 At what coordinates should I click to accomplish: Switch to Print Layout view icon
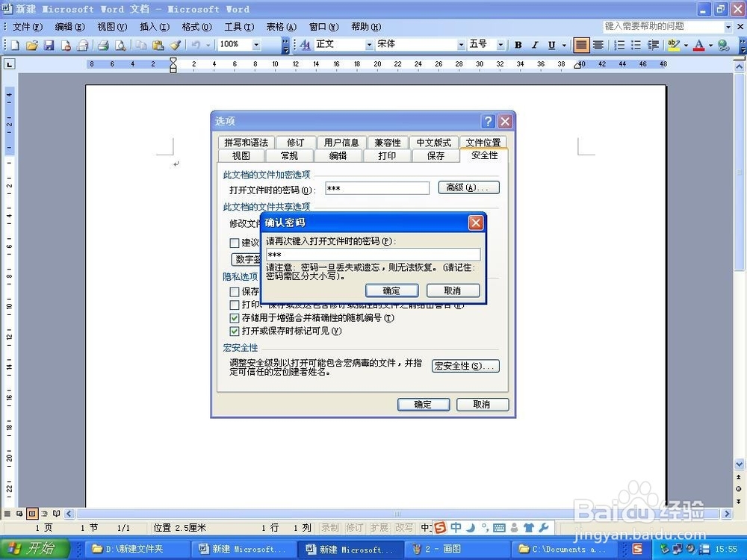32,514
